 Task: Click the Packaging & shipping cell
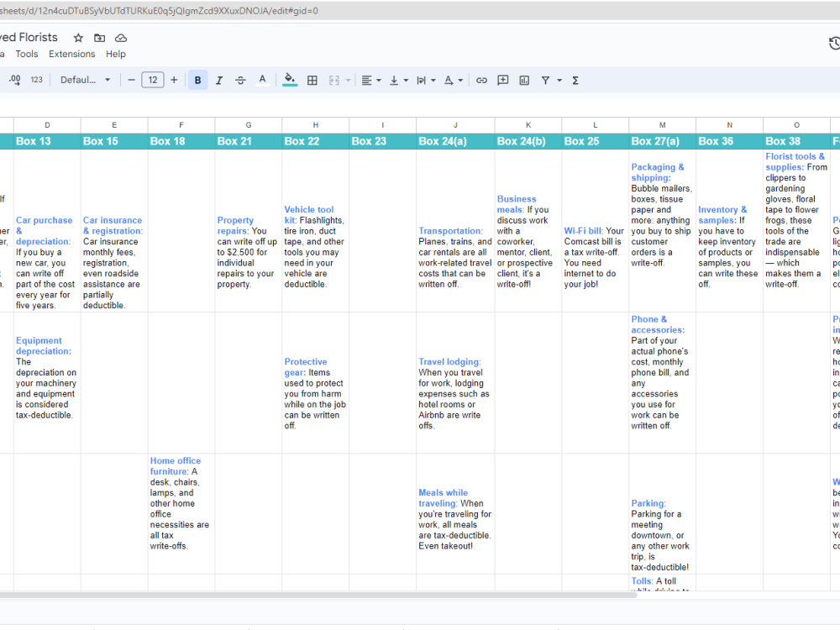point(662,231)
